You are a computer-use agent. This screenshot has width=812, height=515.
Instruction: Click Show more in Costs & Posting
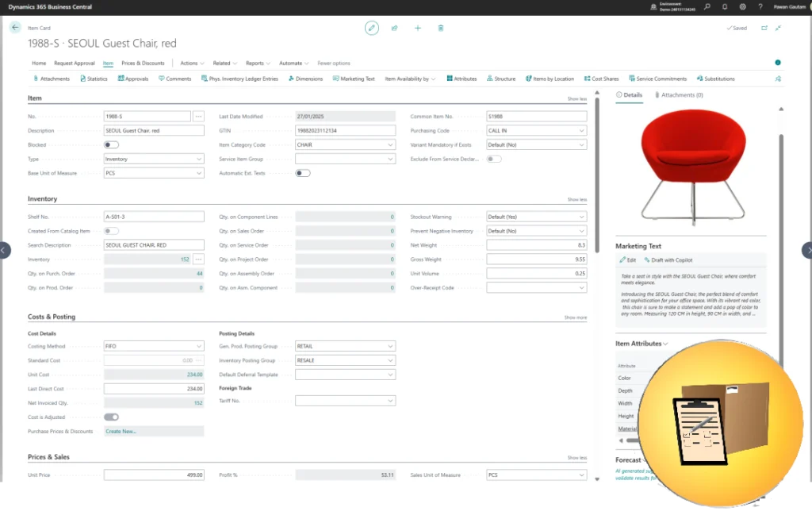point(576,317)
